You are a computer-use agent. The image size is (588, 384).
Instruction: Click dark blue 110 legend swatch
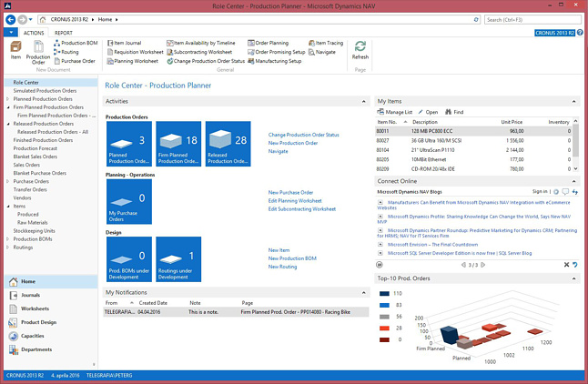(x=384, y=293)
